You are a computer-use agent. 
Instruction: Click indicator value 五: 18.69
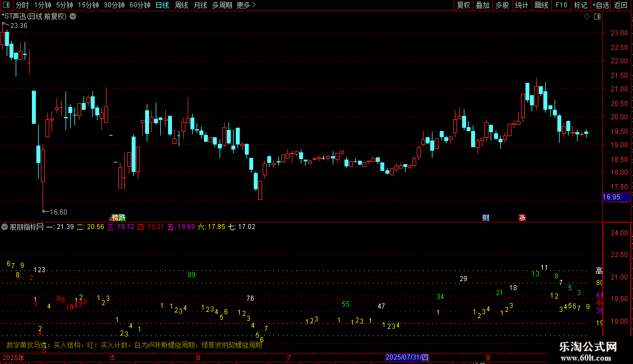181,227
